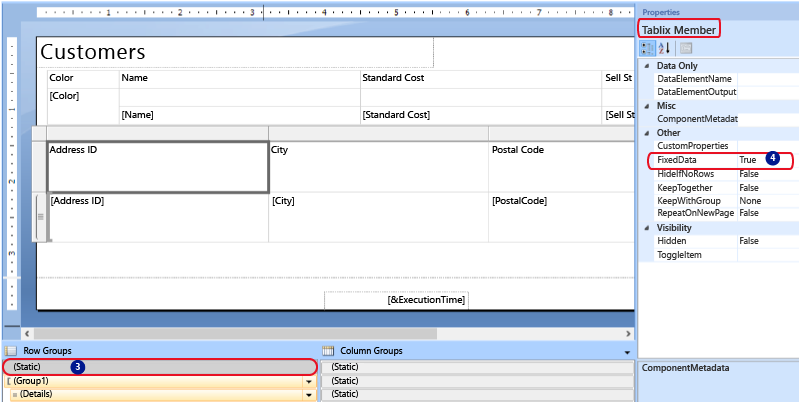The width and height of the screenshot is (799, 402).
Task: Click the horizontal scrollbar right arrow
Action: click(628, 333)
